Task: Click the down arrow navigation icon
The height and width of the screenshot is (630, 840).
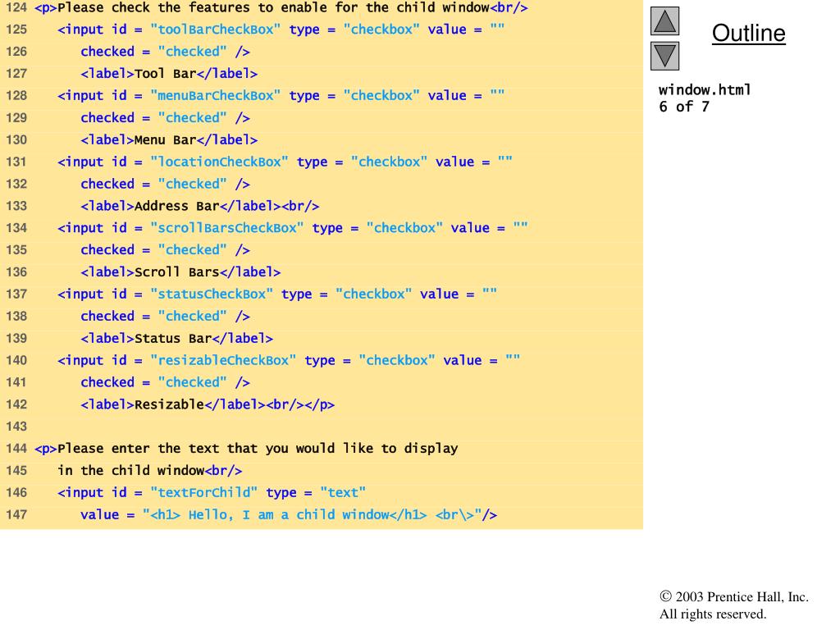Action: pos(664,57)
